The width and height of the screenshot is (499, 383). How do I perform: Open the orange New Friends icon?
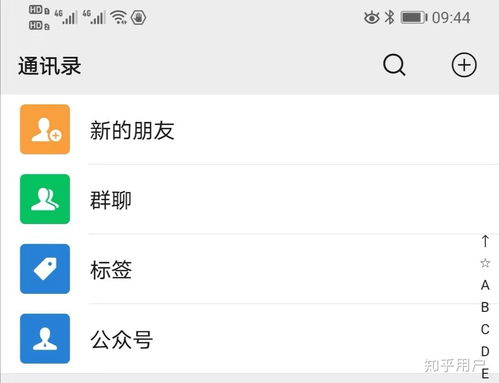click(45, 129)
